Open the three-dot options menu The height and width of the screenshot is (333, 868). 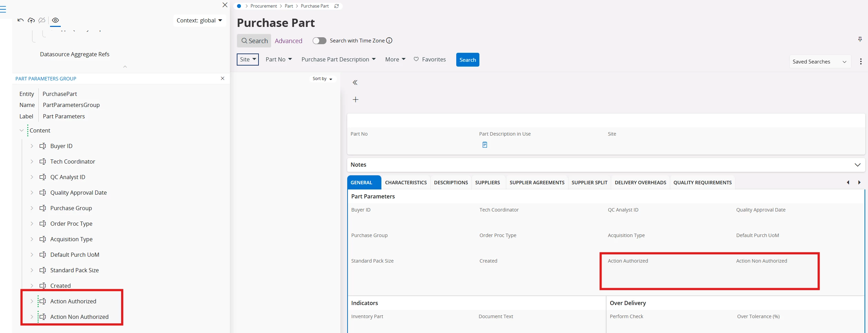(860, 61)
